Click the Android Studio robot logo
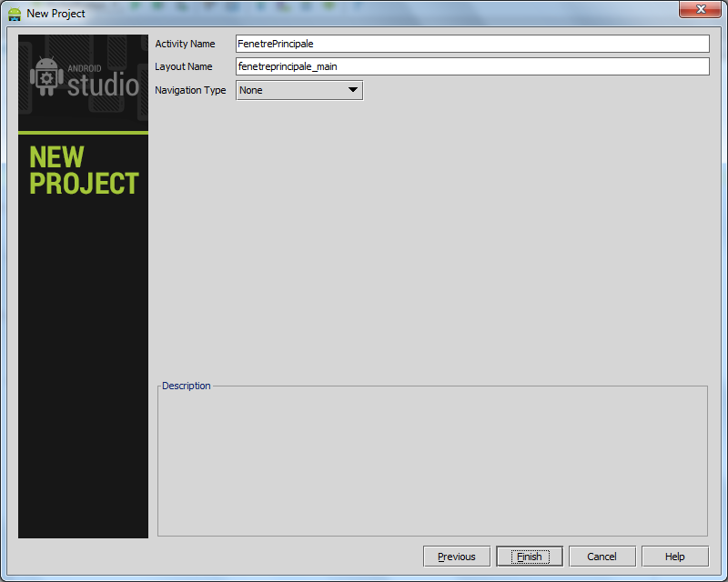This screenshot has width=728, height=582. [x=46, y=76]
